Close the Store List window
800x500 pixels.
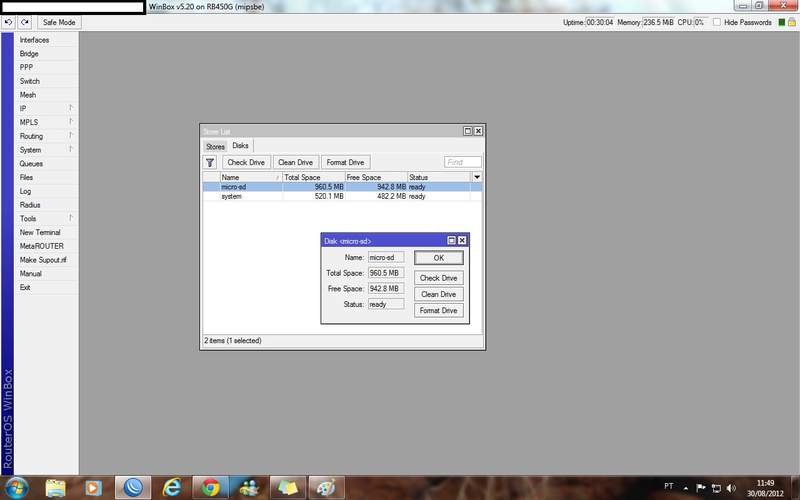(478, 131)
